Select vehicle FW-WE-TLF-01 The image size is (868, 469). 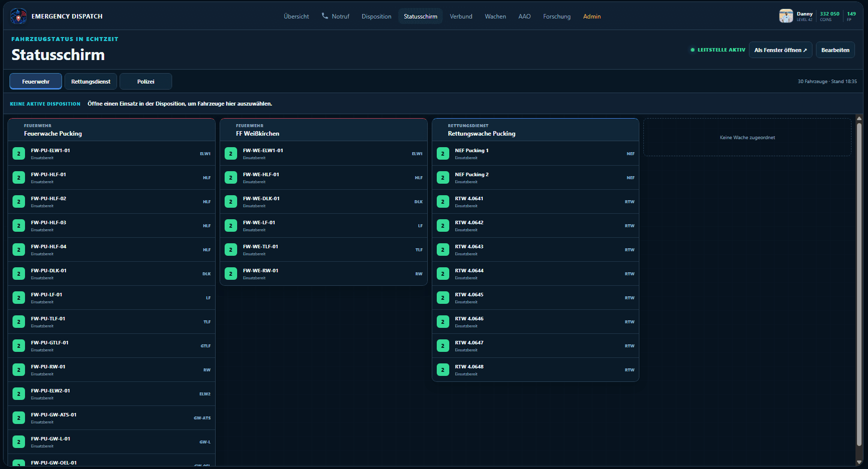coord(324,250)
